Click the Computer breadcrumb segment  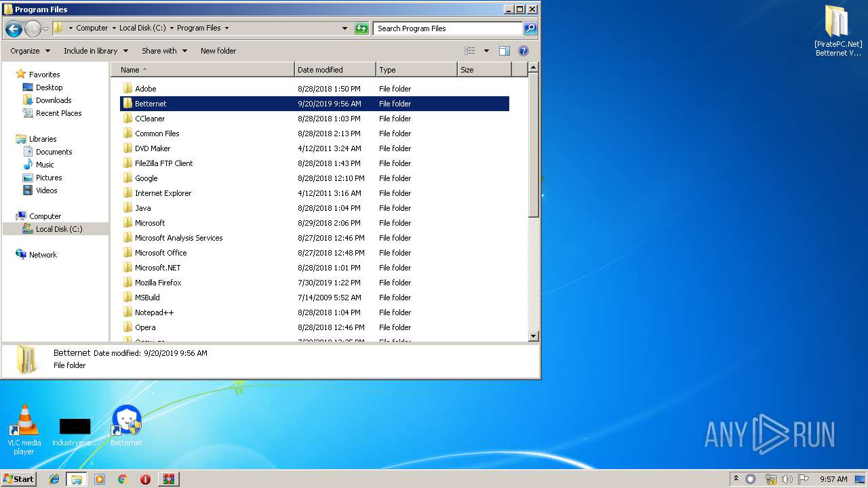pyautogui.click(x=92, y=28)
